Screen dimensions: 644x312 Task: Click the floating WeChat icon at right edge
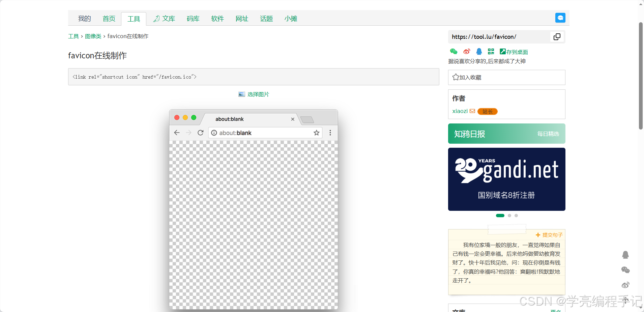(x=625, y=270)
